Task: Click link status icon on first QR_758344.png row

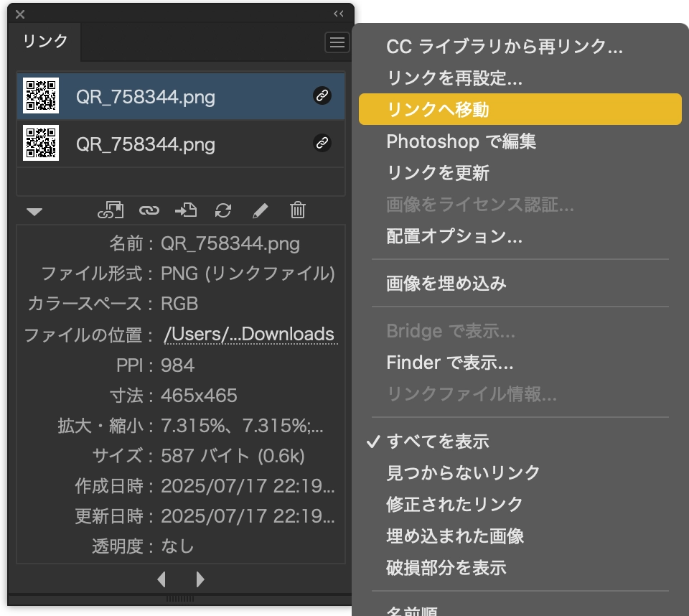Action: pos(322,95)
